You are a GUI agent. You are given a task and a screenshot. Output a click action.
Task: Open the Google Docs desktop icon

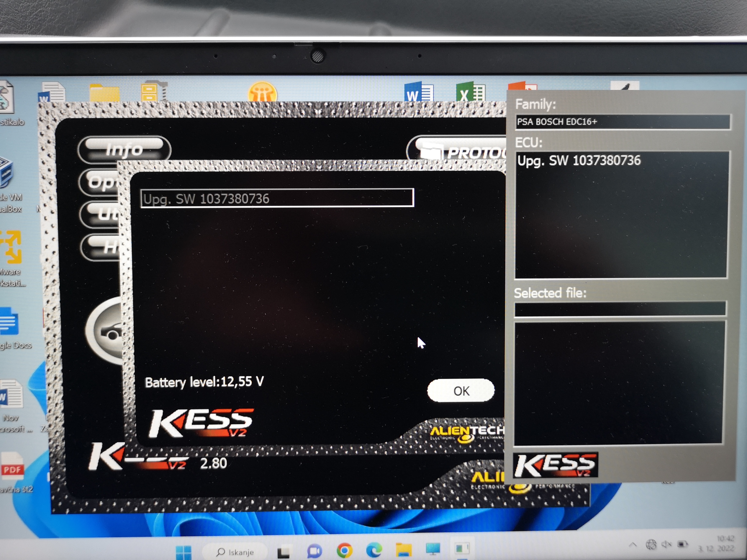[9, 321]
